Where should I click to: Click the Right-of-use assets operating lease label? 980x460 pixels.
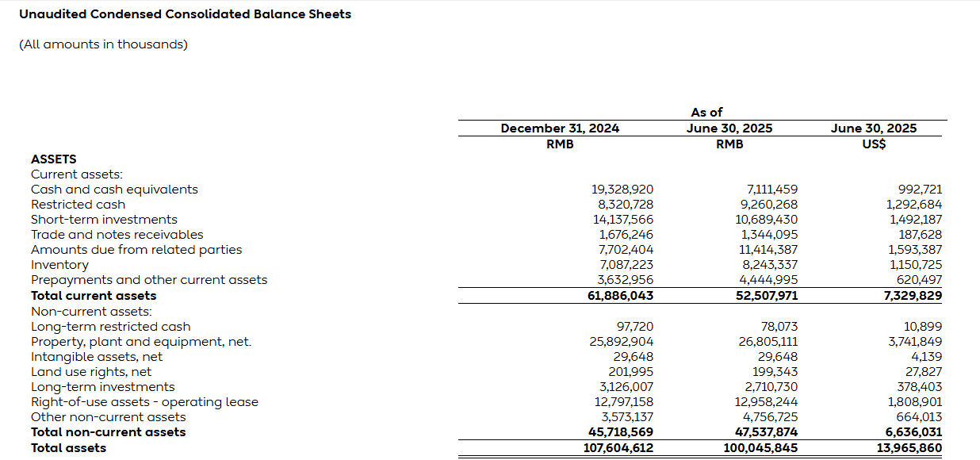pyautogui.click(x=144, y=402)
